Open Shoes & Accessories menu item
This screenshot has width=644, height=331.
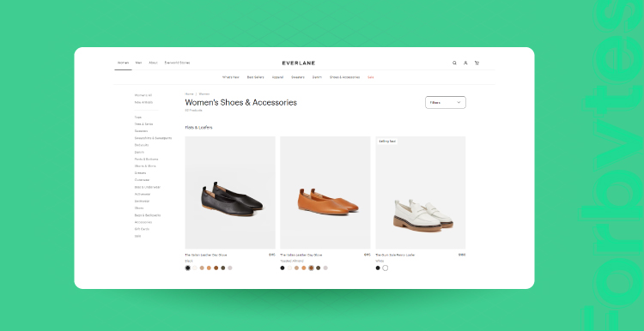(344, 77)
